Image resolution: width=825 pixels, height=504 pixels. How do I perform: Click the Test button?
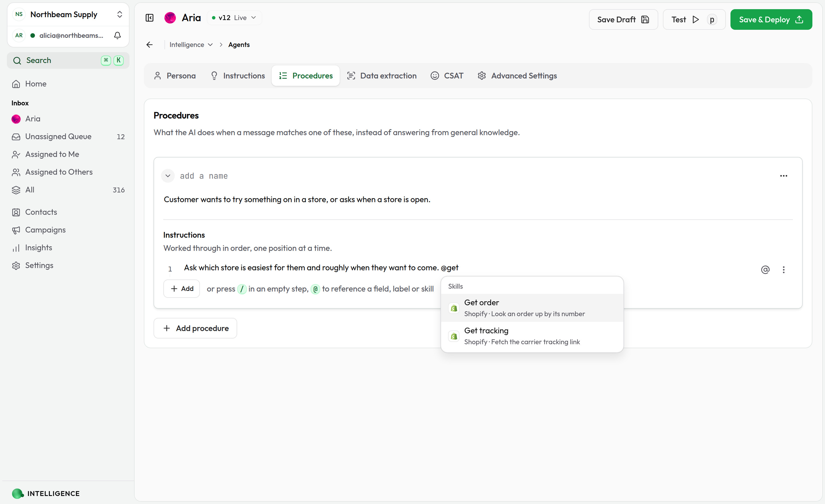pyautogui.click(x=694, y=20)
